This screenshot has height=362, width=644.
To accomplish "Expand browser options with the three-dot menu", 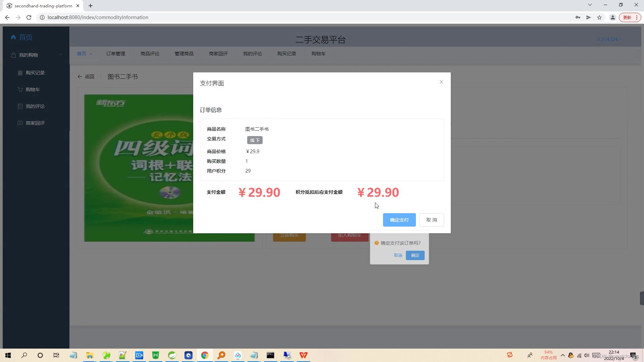I will point(637,17).
